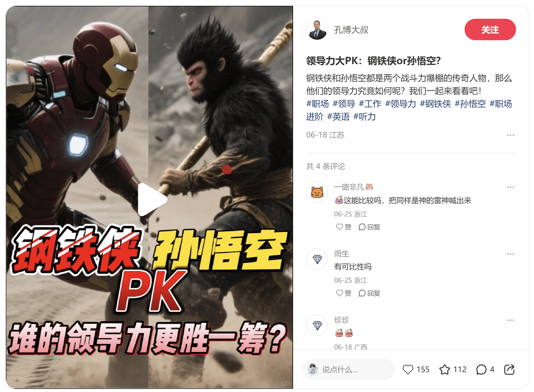
Task: Play the Iron Man vs Sun Wukong video
Action: pos(152,199)
